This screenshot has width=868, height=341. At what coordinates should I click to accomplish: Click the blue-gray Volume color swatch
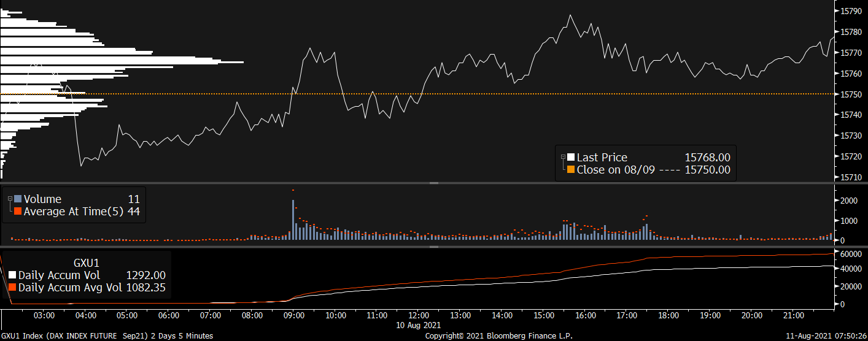18,199
